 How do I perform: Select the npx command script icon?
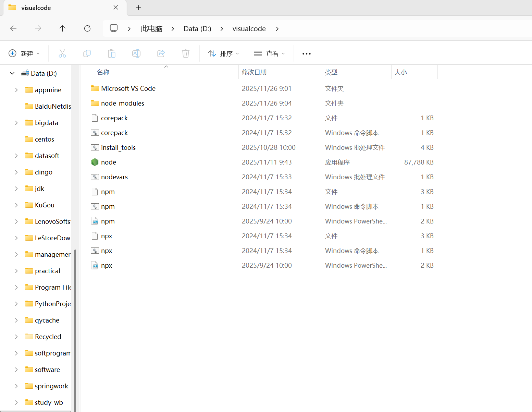(x=95, y=251)
